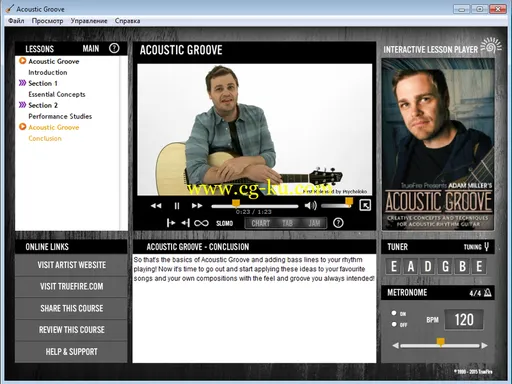Click Review This Course button
Image resolution: width=512 pixels, height=384 pixels.
[71, 330]
